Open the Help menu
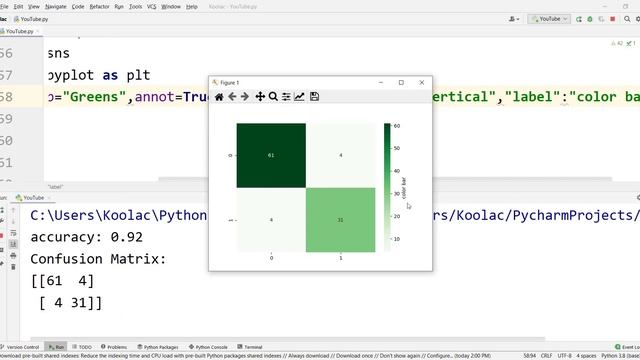 [192, 7]
